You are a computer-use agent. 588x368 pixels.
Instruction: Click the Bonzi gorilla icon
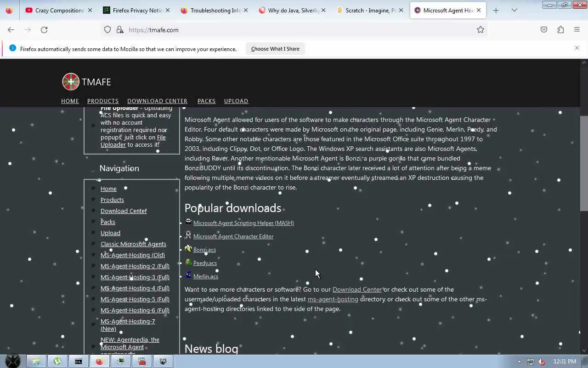pos(188,248)
